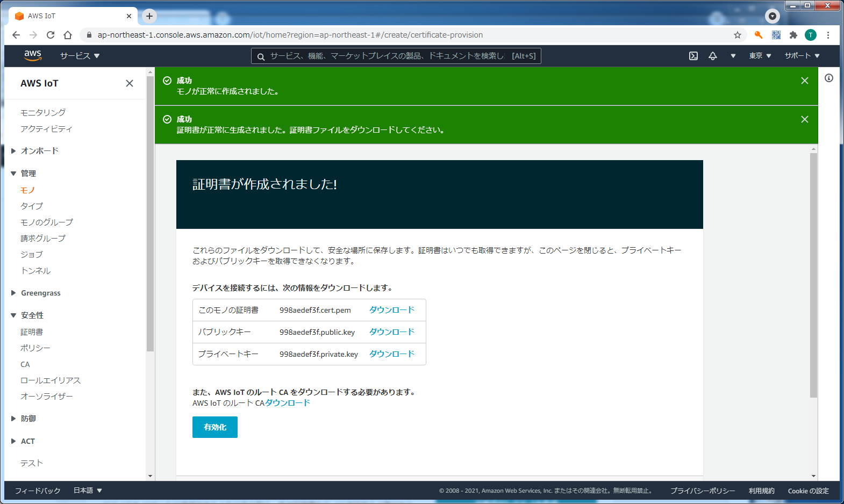Click the main content vertical scrollbar

coord(813,275)
